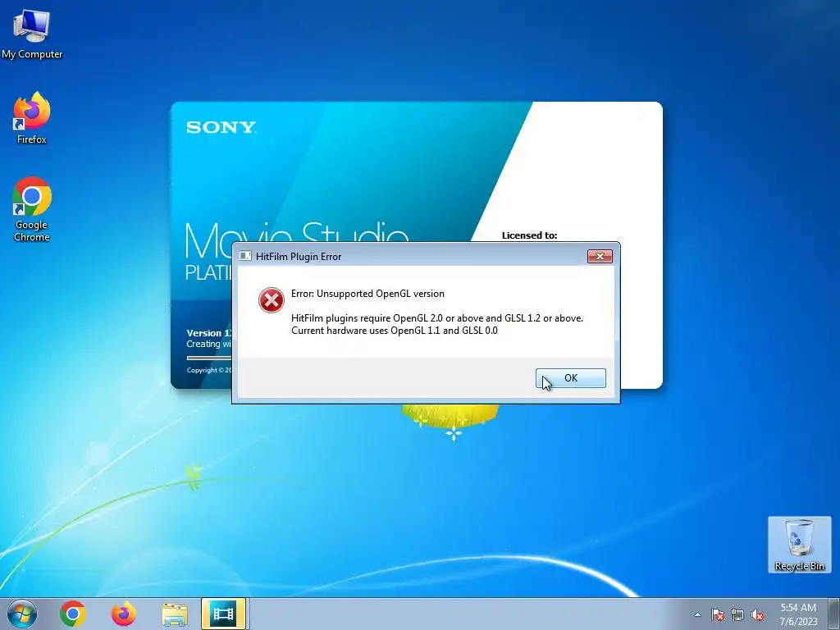Click the Version text on the splash screen
This screenshot has height=630, width=840.
(x=209, y=333)
